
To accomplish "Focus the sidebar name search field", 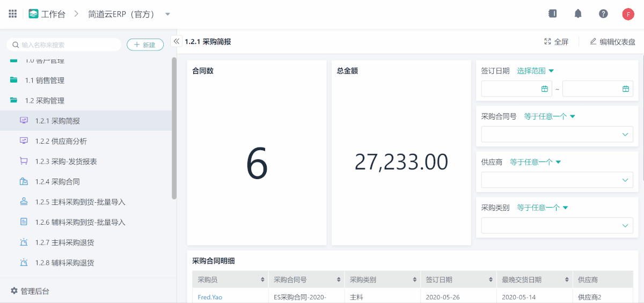I will (64, 45).
